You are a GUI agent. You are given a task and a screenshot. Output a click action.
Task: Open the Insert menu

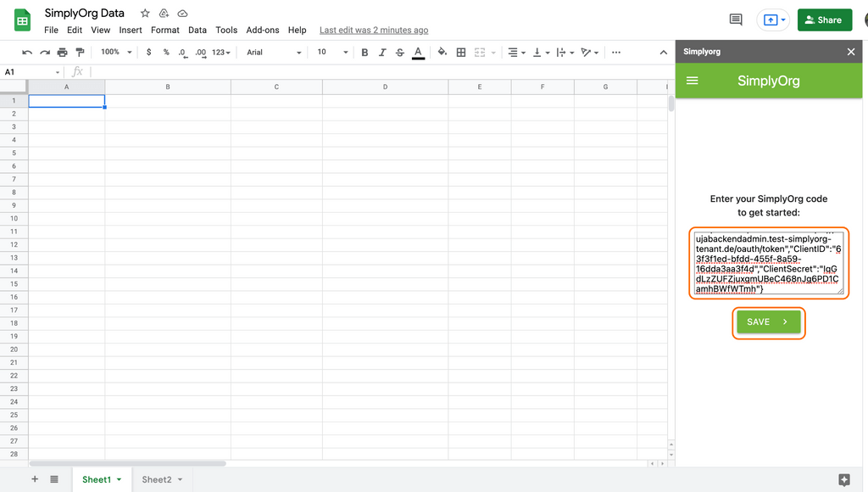pyautogui.click(x=131, y=30)
